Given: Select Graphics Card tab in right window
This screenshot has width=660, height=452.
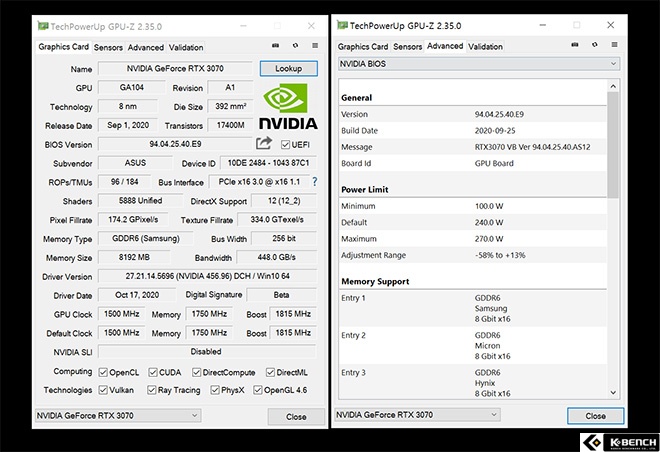Looking at the screenshot, I should point(363,47).
